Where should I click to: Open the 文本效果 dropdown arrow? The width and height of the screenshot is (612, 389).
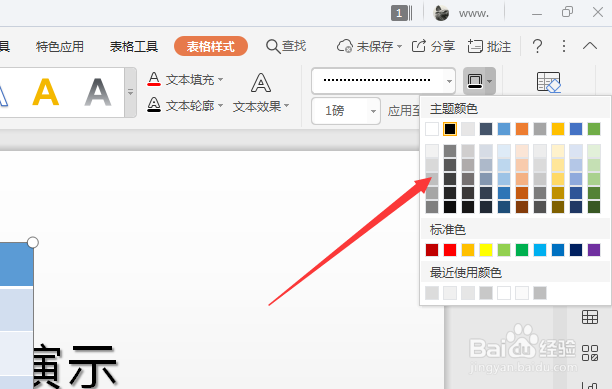coord(287,105)
